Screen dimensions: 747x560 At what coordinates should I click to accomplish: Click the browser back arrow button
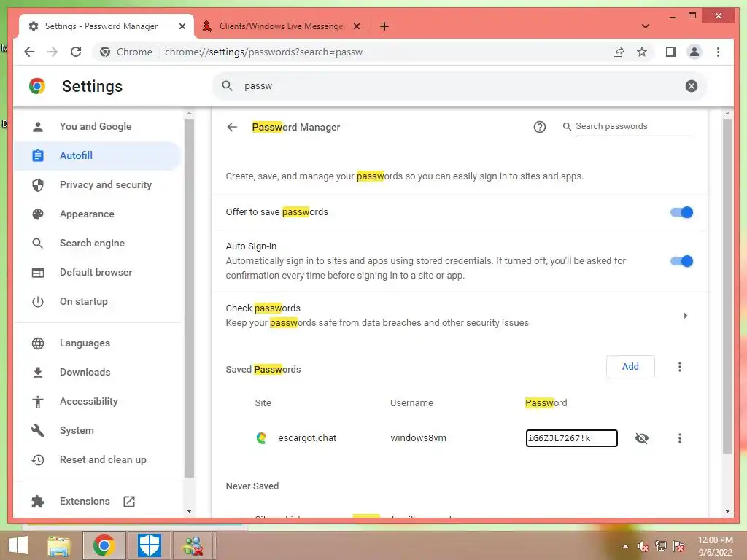29,52
